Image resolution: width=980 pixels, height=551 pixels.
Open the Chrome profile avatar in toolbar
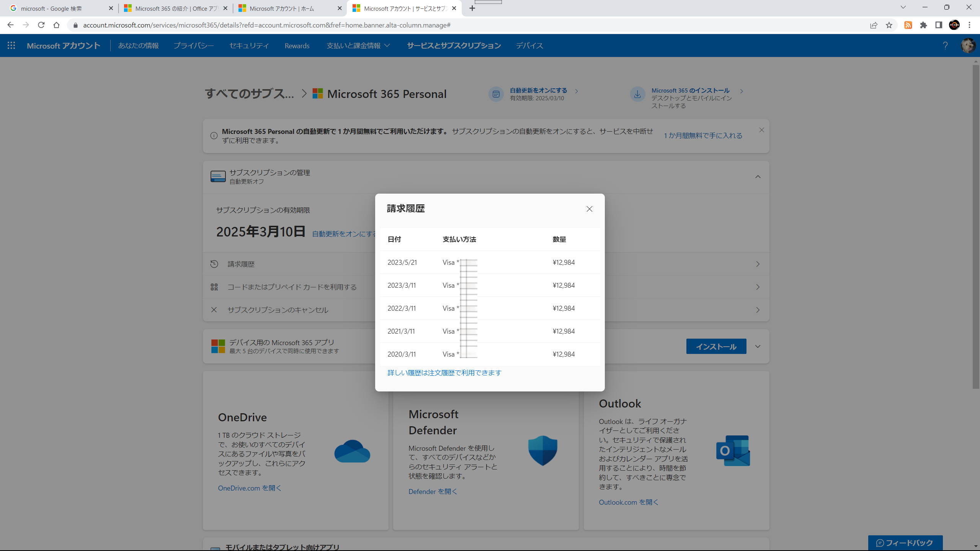[954, 25]
